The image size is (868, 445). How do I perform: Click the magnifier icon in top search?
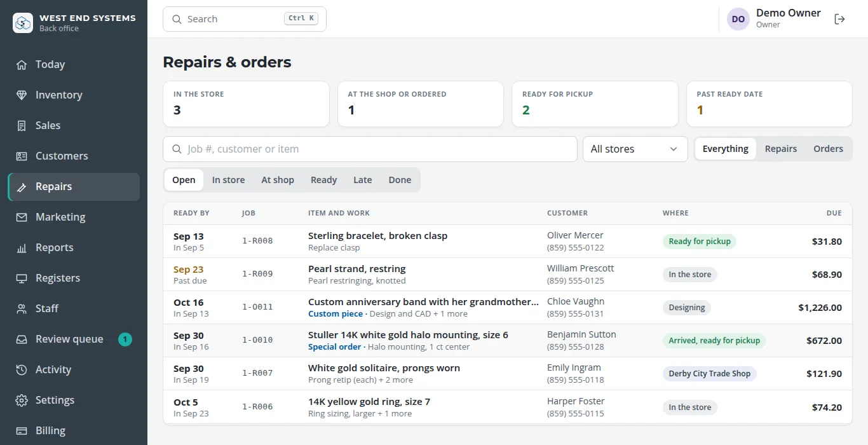coord(177,19)
